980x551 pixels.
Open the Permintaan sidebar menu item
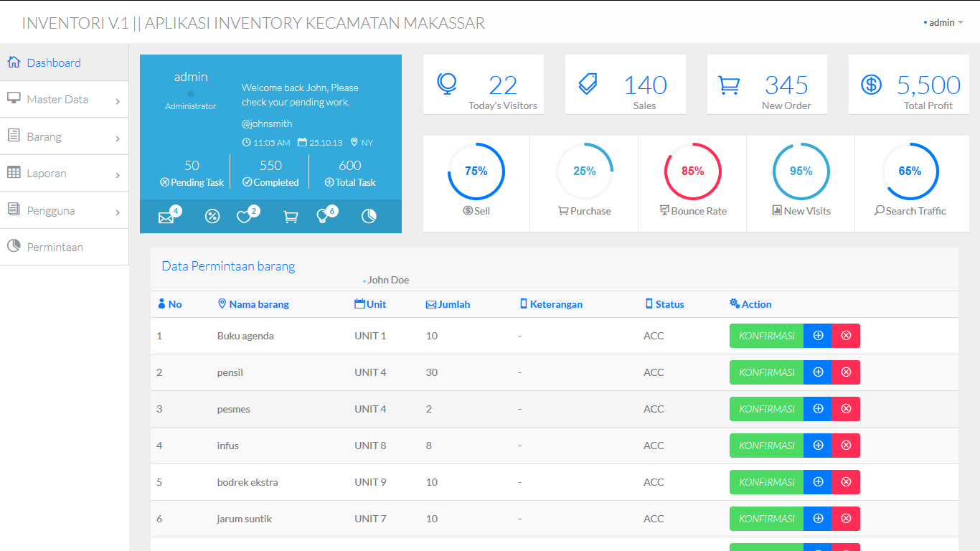(x=55, y=248)
